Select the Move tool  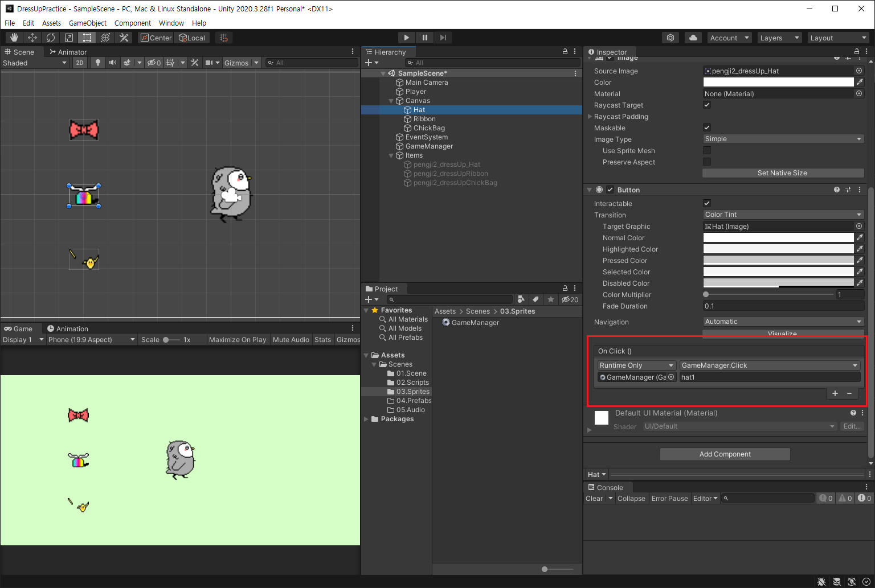coord(32,38)
